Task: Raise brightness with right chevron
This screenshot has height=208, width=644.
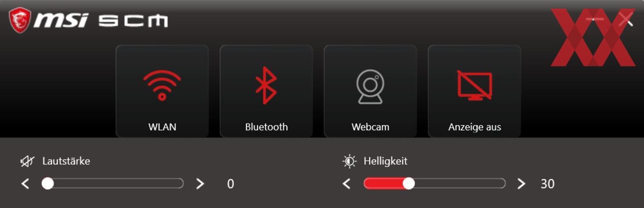Action: 521,184
